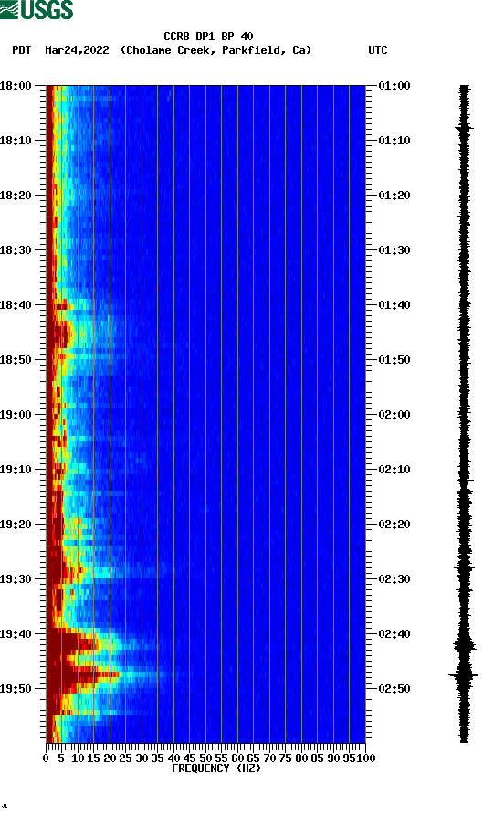Click the 01:30 UTC time label
Screen dimensions: 504x816
394,249
